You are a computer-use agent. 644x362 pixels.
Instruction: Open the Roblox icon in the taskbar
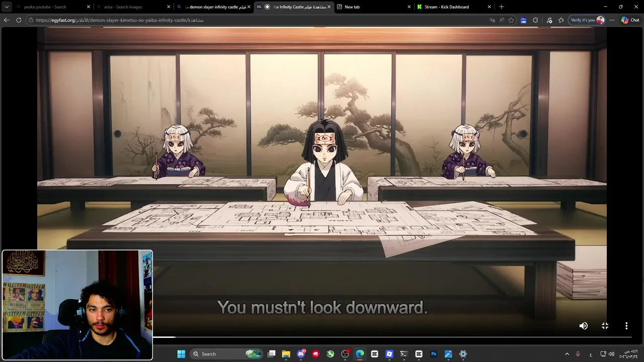(389, 354)
